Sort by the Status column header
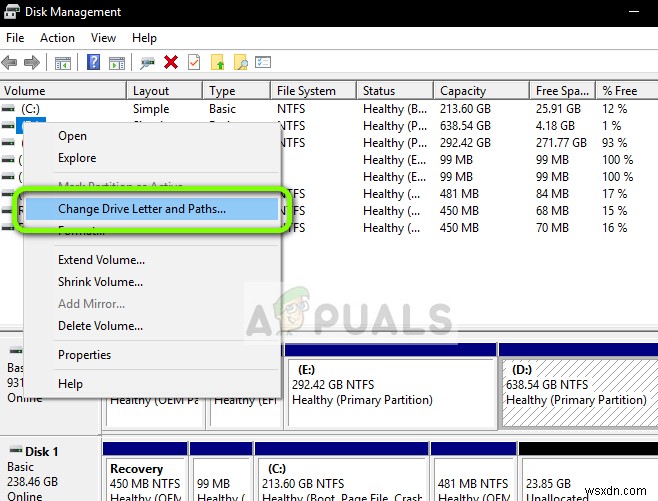658x501 pixels. pos(394,91)
